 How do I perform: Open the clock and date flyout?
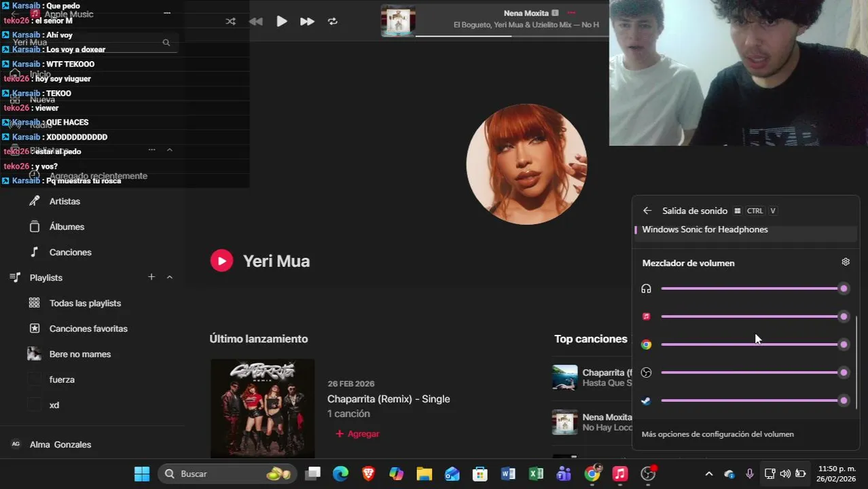(836, 473)
